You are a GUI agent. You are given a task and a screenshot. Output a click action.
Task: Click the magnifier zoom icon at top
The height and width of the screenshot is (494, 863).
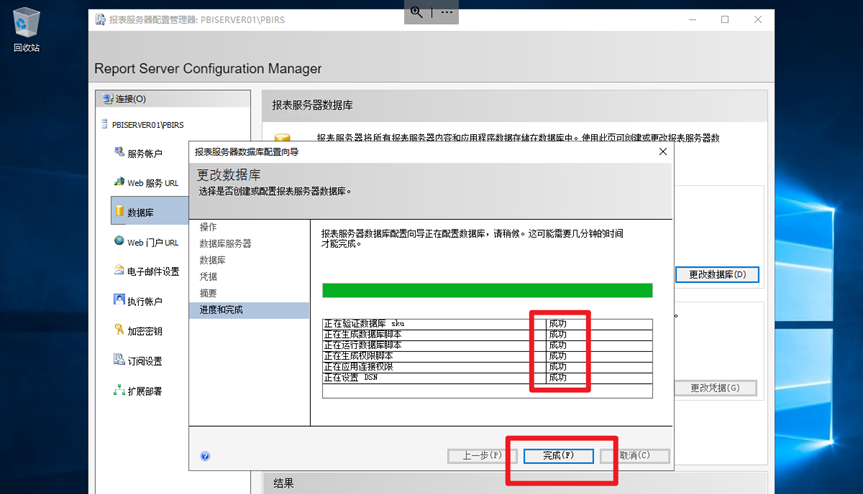[417, 12]
